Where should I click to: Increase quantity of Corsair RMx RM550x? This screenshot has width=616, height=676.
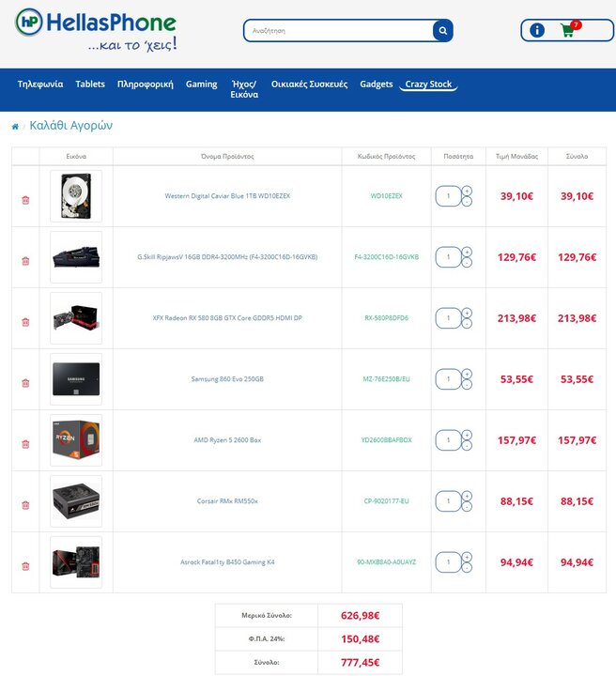point(467,496)
